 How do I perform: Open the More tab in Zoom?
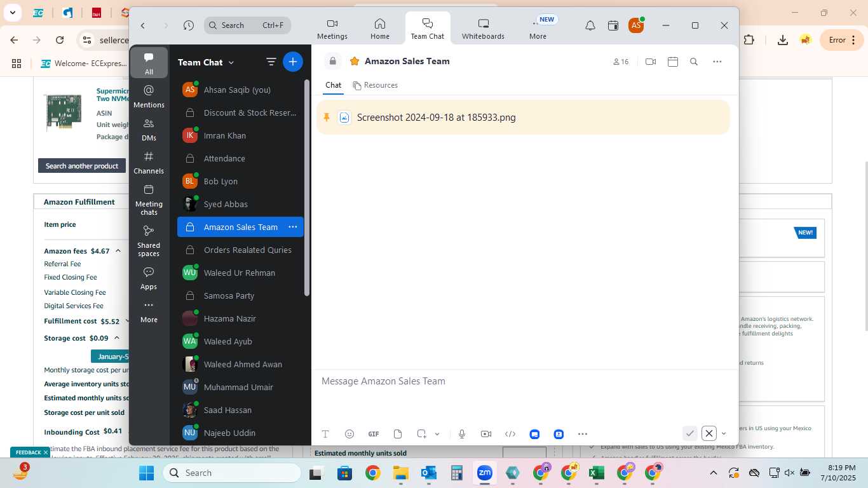(x=538, y=29)
